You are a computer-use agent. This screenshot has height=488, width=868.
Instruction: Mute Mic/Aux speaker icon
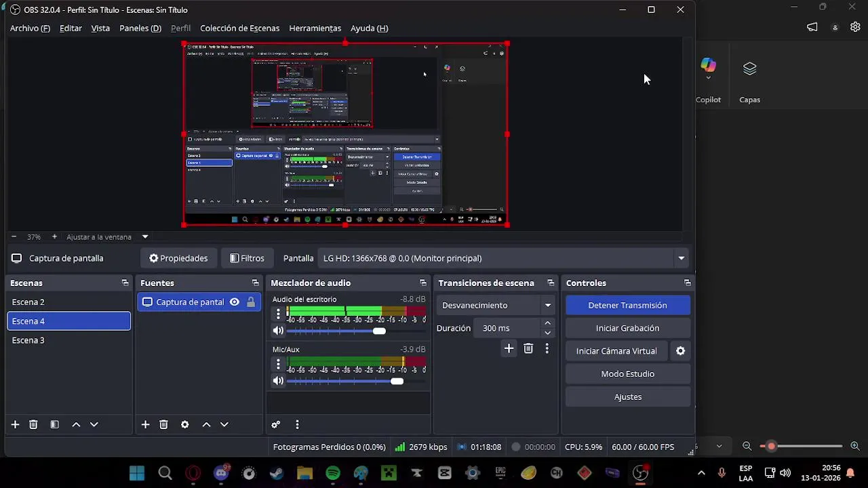click(278, 381)
